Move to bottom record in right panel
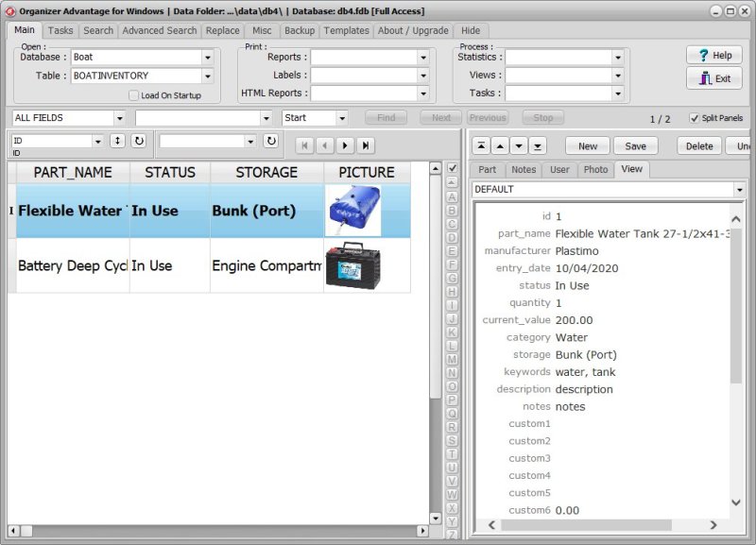The height and width of the screenshot is (545, 756). coord(538,145)
